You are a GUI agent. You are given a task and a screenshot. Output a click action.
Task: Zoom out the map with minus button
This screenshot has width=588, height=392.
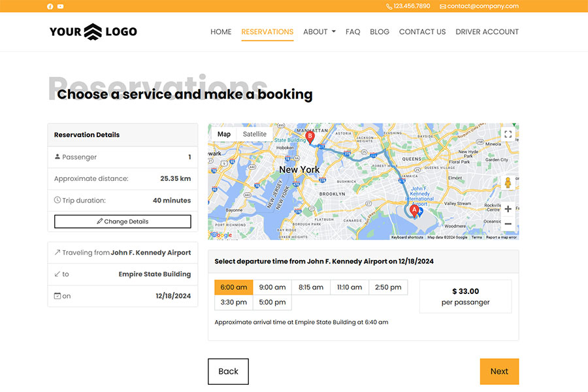(508, 224)
